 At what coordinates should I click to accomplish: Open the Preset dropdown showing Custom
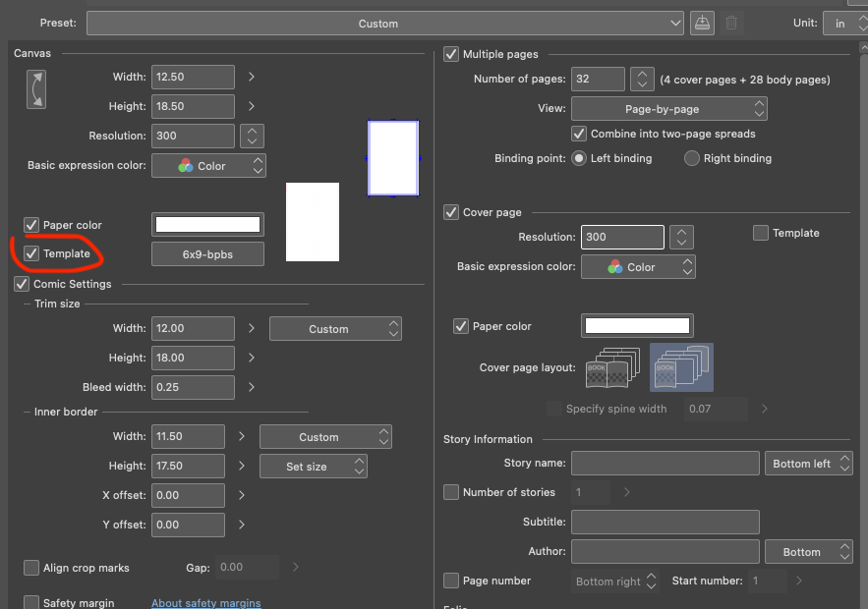pyautogui.click(x=384, y=23)
